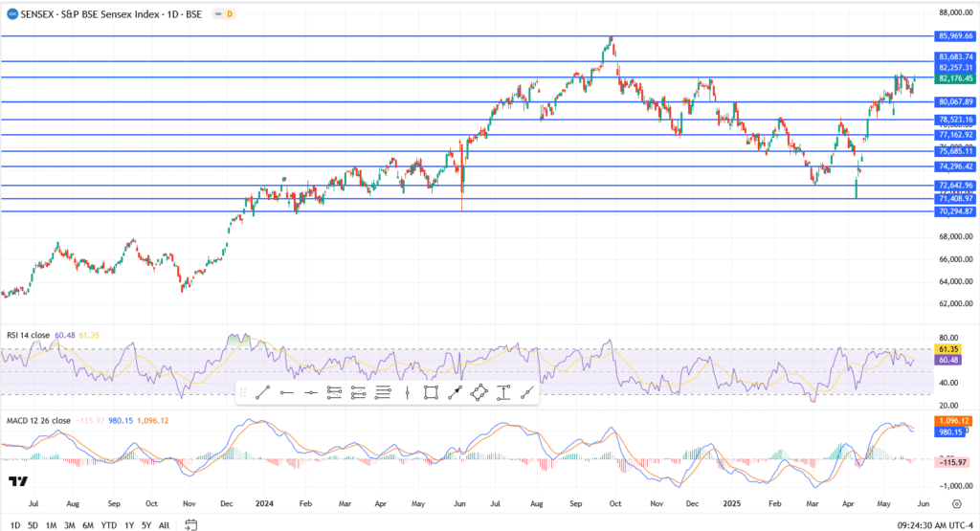Select the 85,969.66 price level label
Image resolution: width=980 pixels, height=531 pixels.
point(954,36)
